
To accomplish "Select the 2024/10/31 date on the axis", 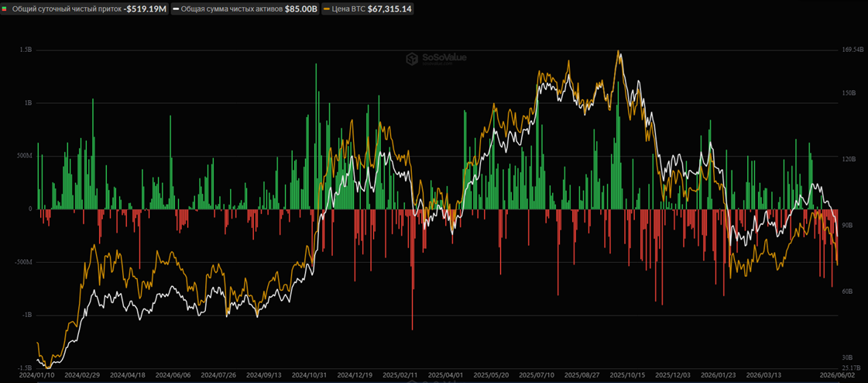I will point(307,375).
